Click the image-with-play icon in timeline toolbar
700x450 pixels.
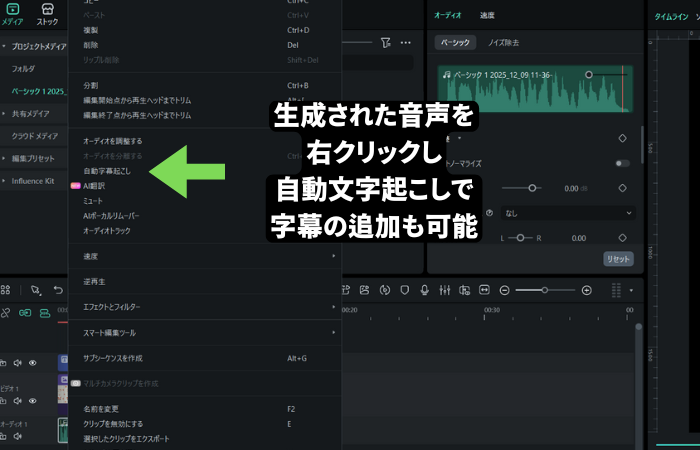click(365, 290)
